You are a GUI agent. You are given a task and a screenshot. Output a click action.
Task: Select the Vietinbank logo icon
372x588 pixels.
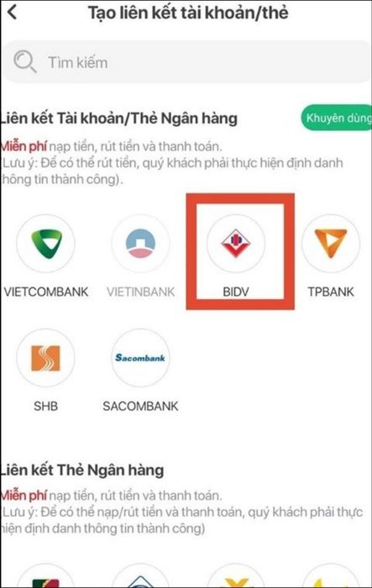pos(140,244)
